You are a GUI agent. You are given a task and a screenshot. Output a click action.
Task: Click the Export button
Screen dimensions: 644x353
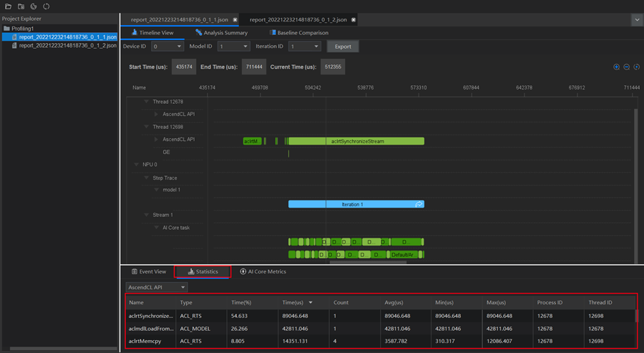pos(343,47)
